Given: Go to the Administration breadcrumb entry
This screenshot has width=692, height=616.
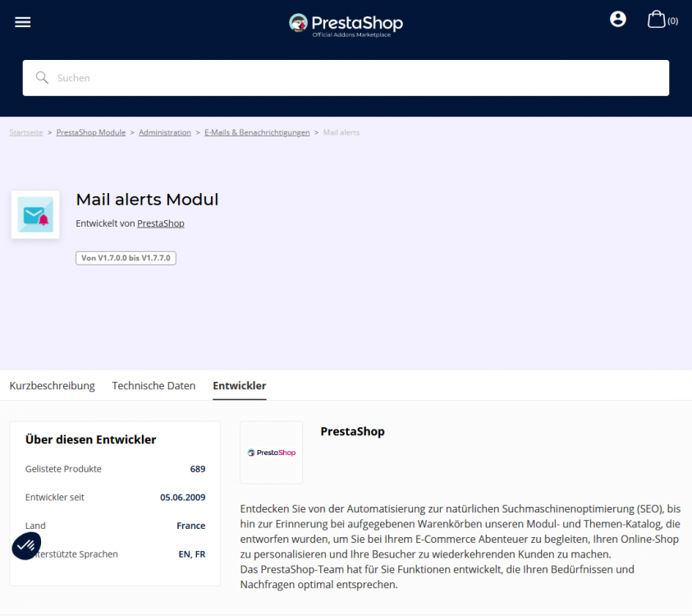Looking at the screenshot, I should tap(165, 131).
